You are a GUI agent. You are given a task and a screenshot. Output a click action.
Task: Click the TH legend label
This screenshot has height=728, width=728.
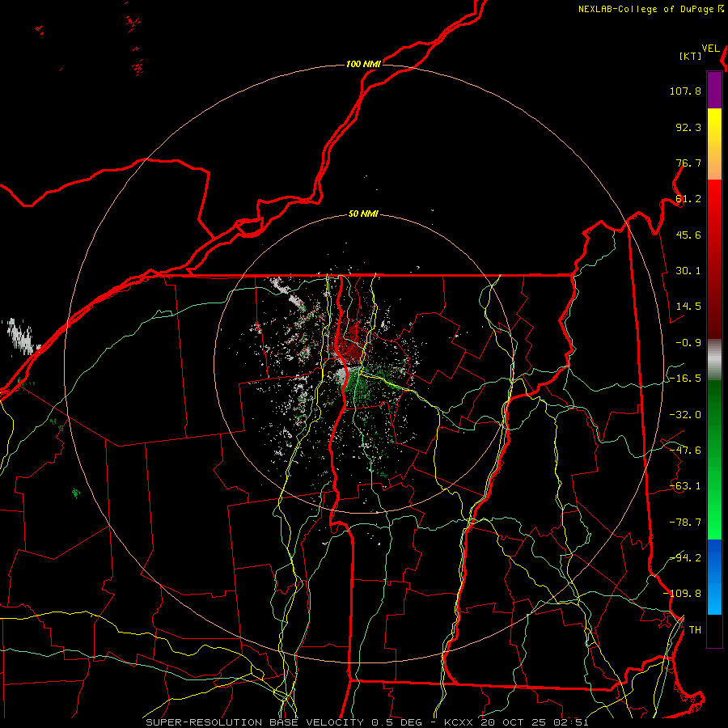point(695,630)
